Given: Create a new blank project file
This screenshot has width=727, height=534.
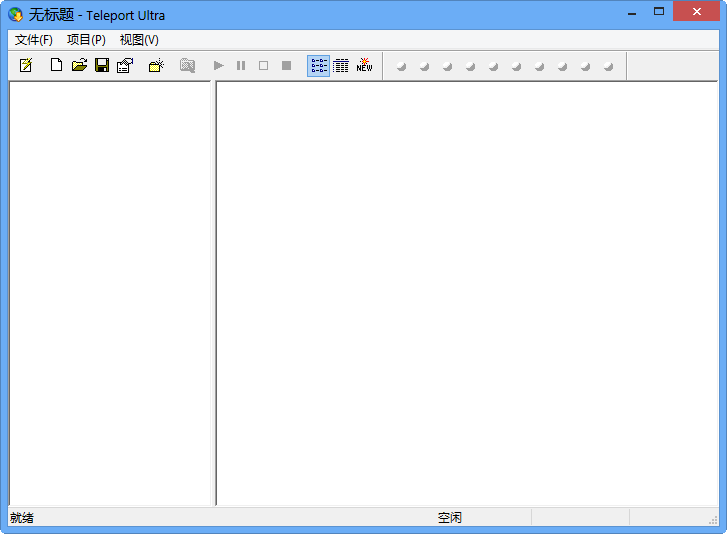Looking at the screenshot, I should click(56, 65).
